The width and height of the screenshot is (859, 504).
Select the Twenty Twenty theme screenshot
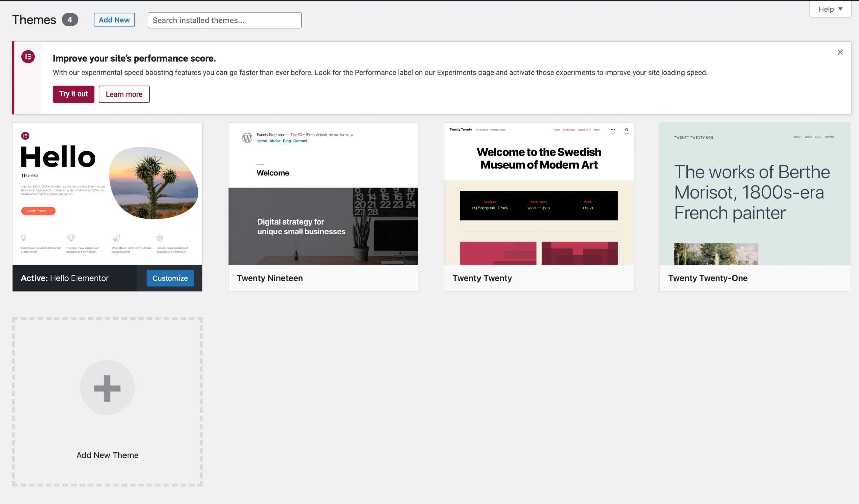(539, 194)
